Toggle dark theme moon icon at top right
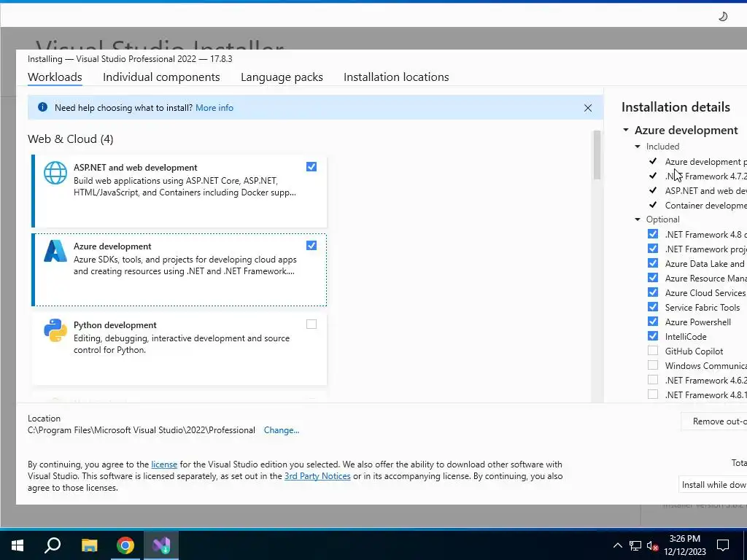This screenshot has width=747, height=560. 723,17
